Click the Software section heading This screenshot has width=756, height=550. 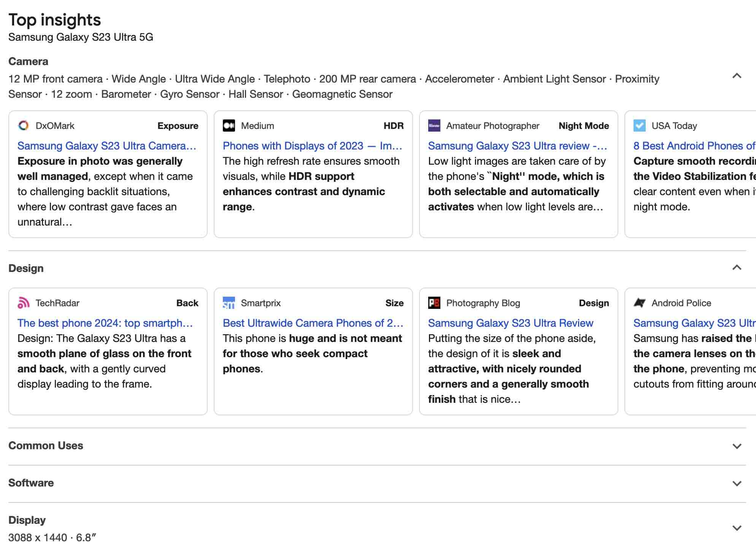(31, 483)
